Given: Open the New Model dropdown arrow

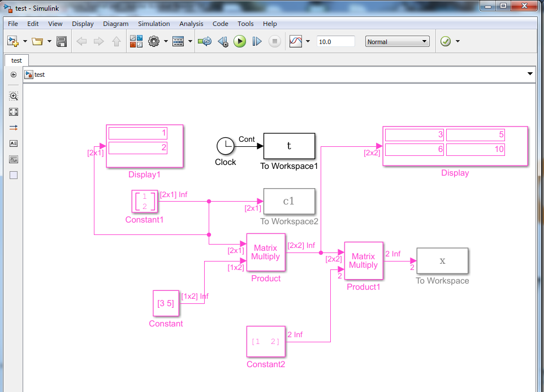Looking at the screenshot, I should point(25,42).
